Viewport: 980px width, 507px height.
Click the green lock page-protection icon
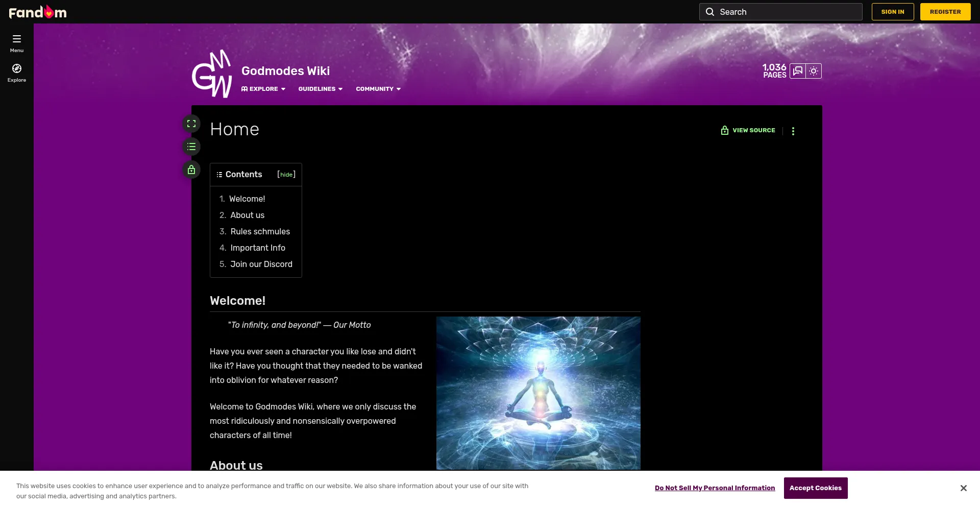[191, 170]
